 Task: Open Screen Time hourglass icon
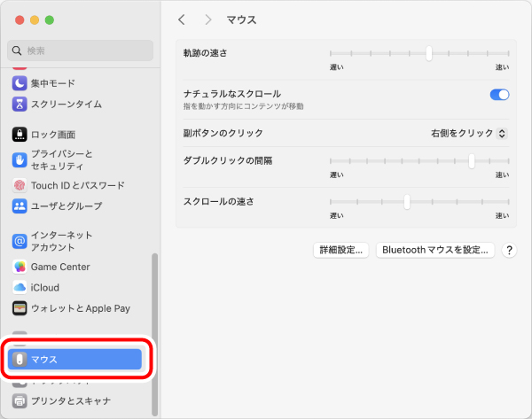click(20, 105)
